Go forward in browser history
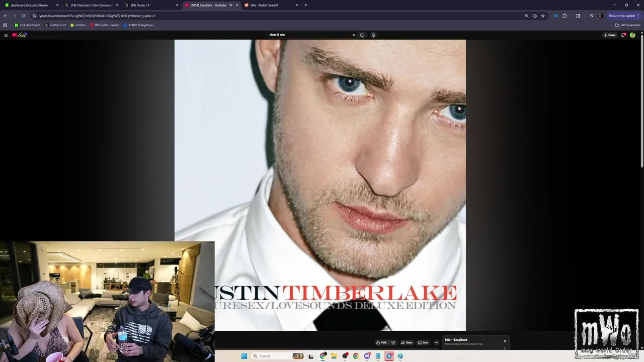The image size is (644, 362). coord(14,16)
